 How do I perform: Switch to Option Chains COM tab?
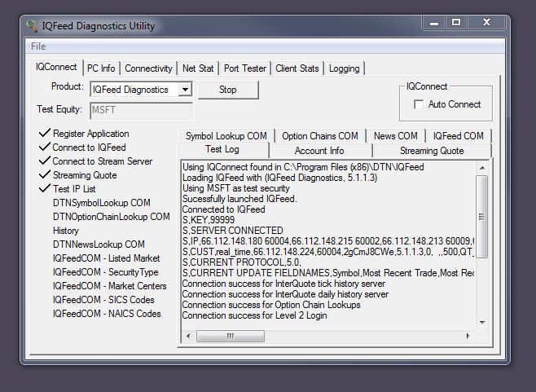(320, 136)
